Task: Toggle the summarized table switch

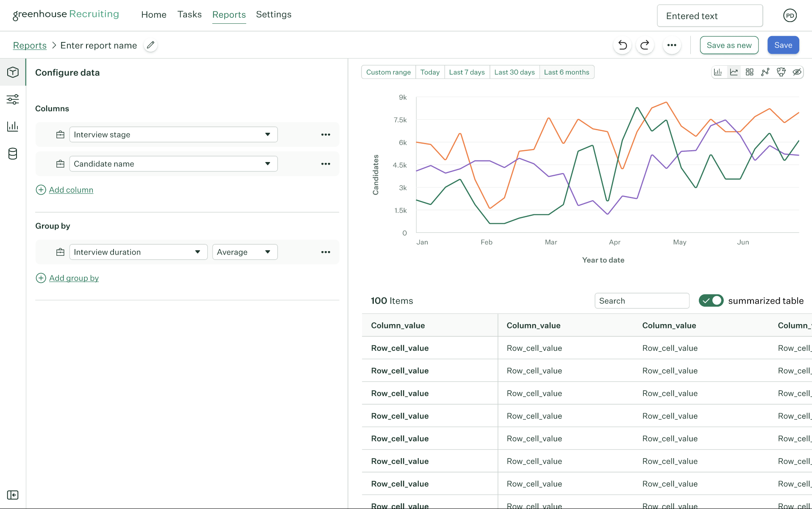Action: tap(711, 301)
